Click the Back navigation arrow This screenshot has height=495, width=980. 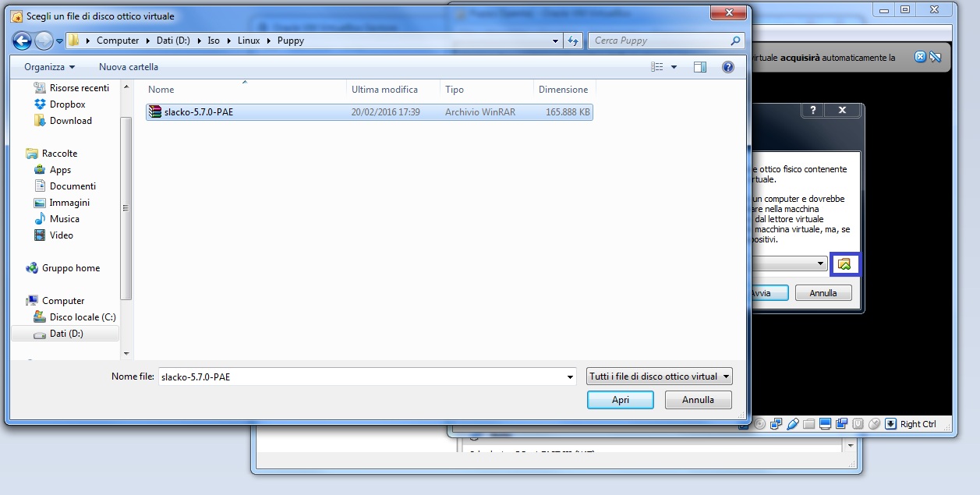pos(22,41)
